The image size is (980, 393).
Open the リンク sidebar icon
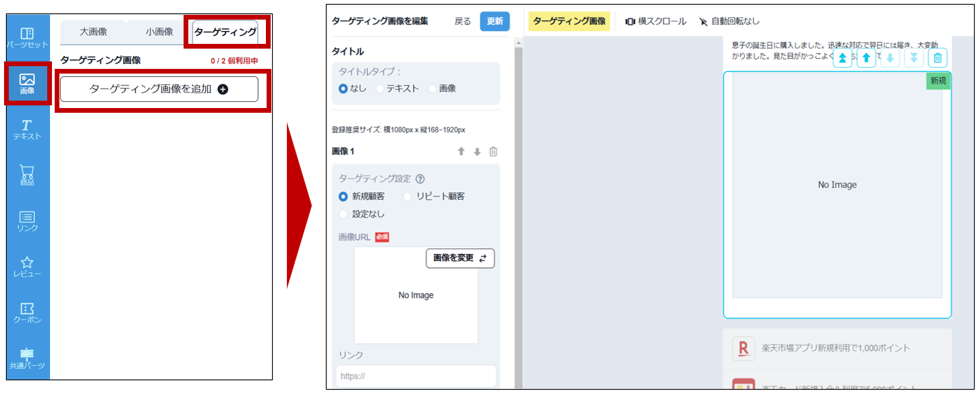pyautogui.click(x=27, y=221)
